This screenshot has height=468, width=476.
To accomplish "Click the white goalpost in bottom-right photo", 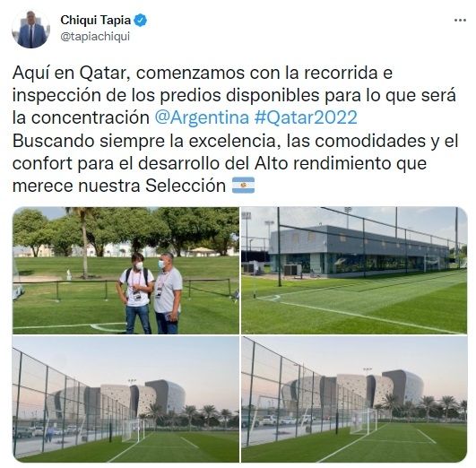I will (x=364, y=421).
